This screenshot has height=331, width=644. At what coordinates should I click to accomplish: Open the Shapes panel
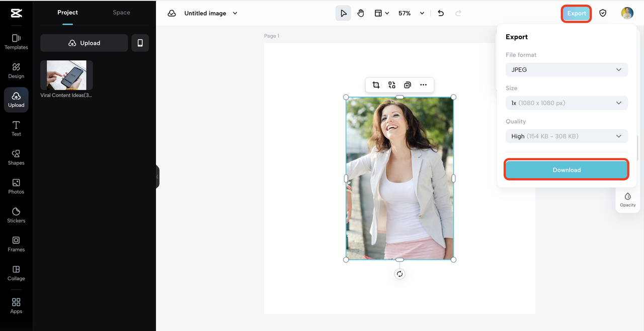tap(16, 157)
